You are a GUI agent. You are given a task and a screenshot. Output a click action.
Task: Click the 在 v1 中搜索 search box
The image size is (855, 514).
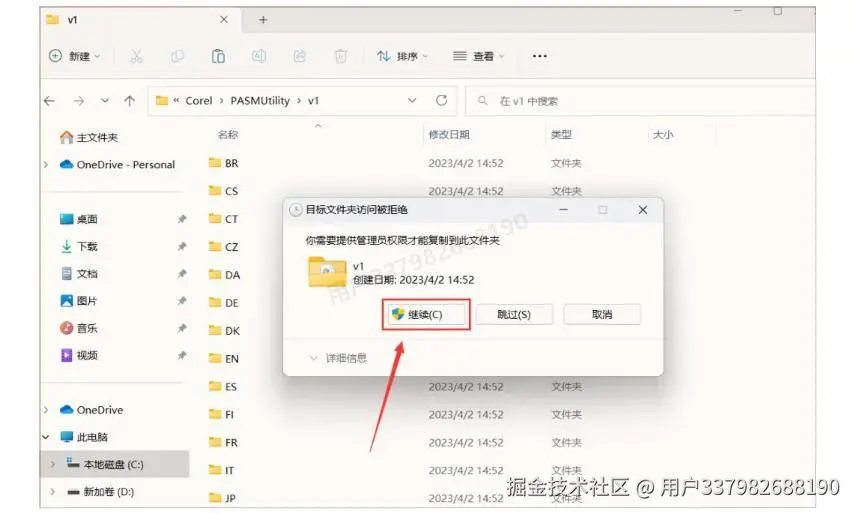(640, 101)
